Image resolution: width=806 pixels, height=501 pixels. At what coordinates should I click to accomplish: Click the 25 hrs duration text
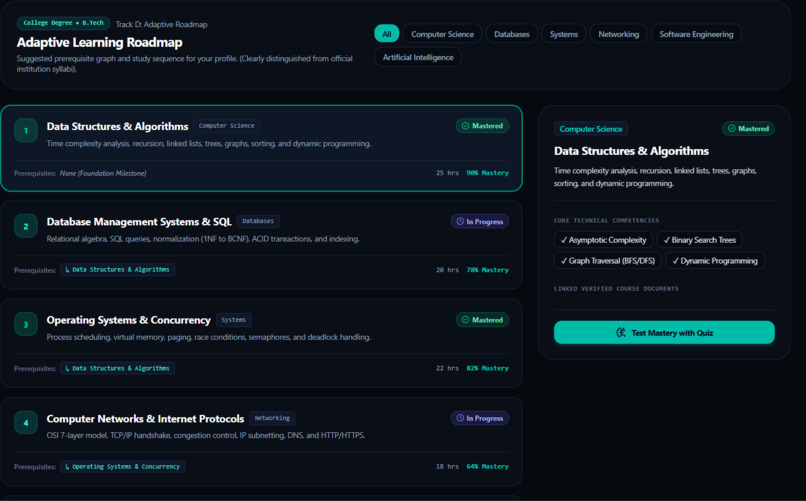pos(447,173)
